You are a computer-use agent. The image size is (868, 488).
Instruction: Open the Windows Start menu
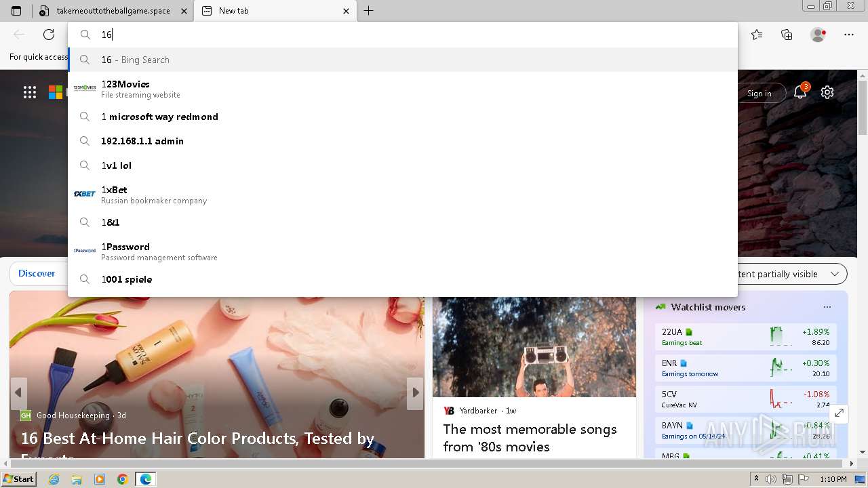point(18,479)
